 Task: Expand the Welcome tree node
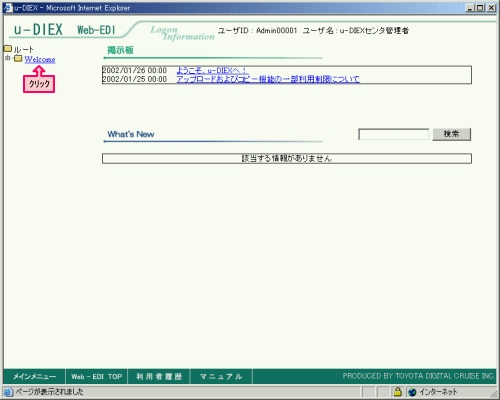pos(8,58)
